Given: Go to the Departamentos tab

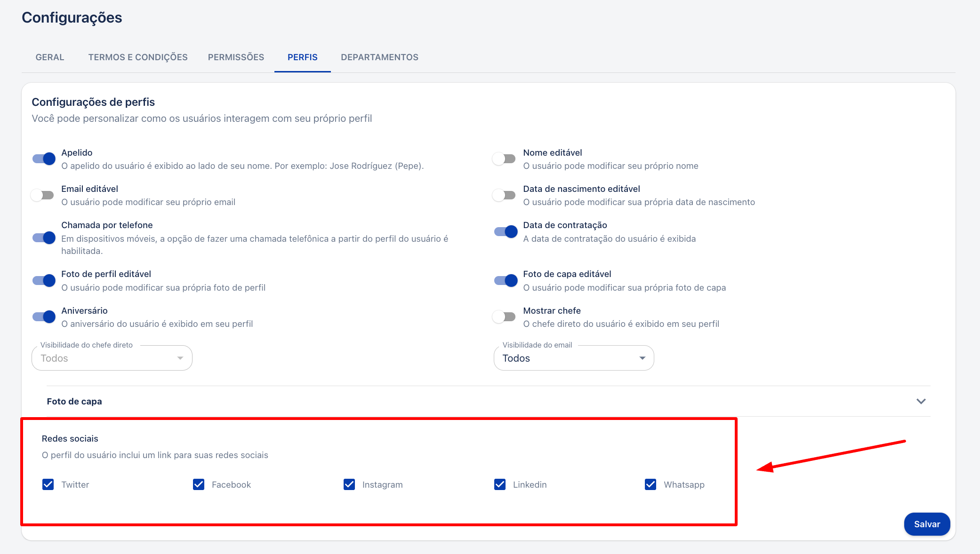Looking at the screenshot, I should [379, 57].
